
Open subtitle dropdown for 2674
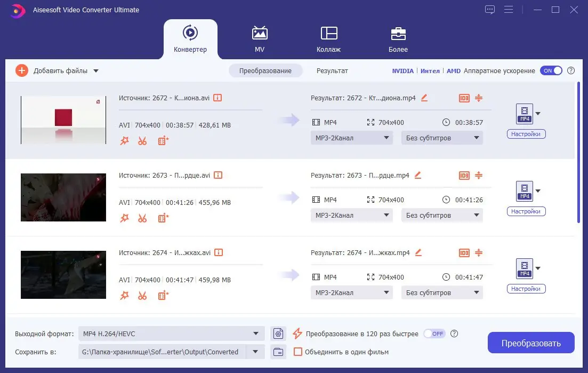click(x=442, y=292)
